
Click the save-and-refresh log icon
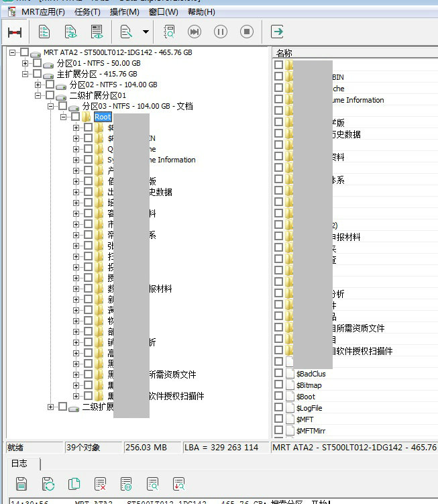coord(48,484)
